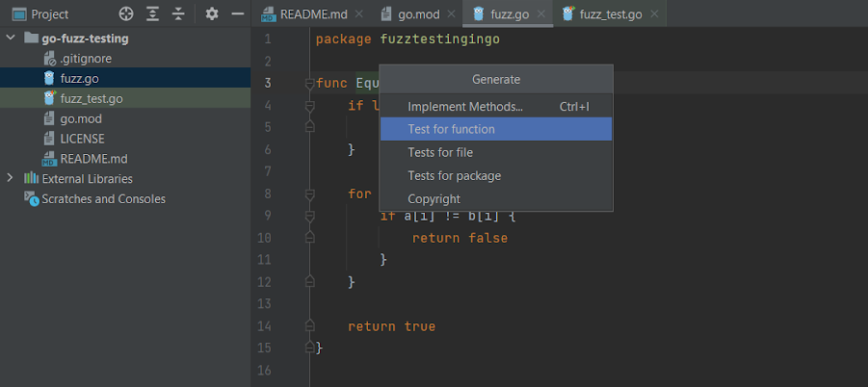868x387 pixels.
Task: Collapse all items in Project panel
Action: click(x=178, y=13)
